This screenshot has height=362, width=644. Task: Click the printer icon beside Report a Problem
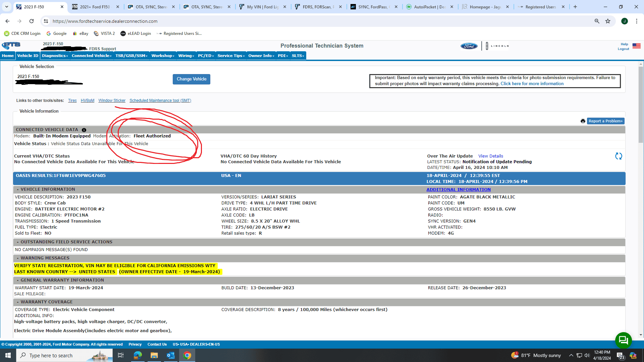[583, 121]
